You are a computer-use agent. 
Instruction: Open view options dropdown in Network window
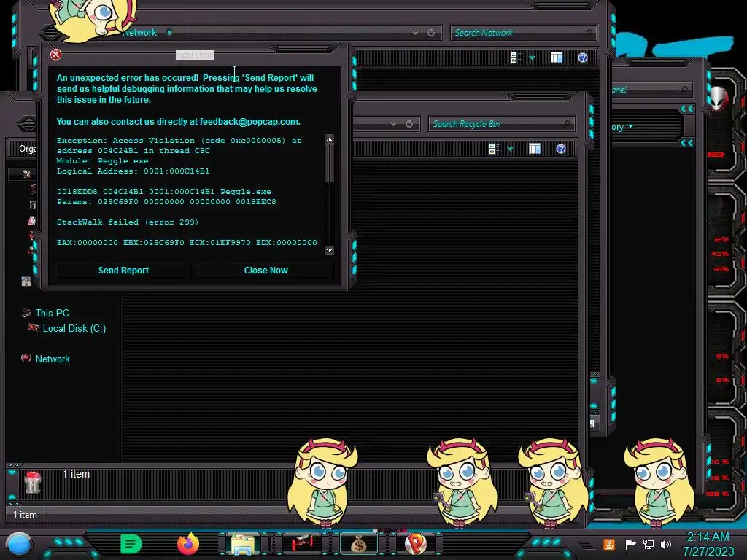532,58
